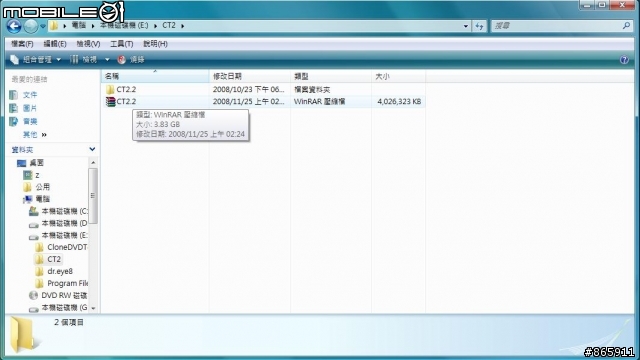Viewport: 640px width, 360px height.
Task: Sort by the 類型 column header
Action: tap(331, 76)
